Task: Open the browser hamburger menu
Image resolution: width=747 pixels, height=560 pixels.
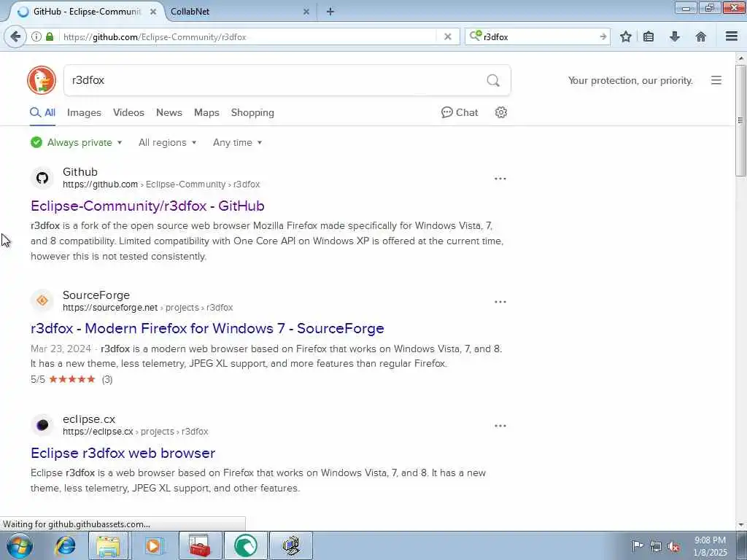Action: point(732,36)
